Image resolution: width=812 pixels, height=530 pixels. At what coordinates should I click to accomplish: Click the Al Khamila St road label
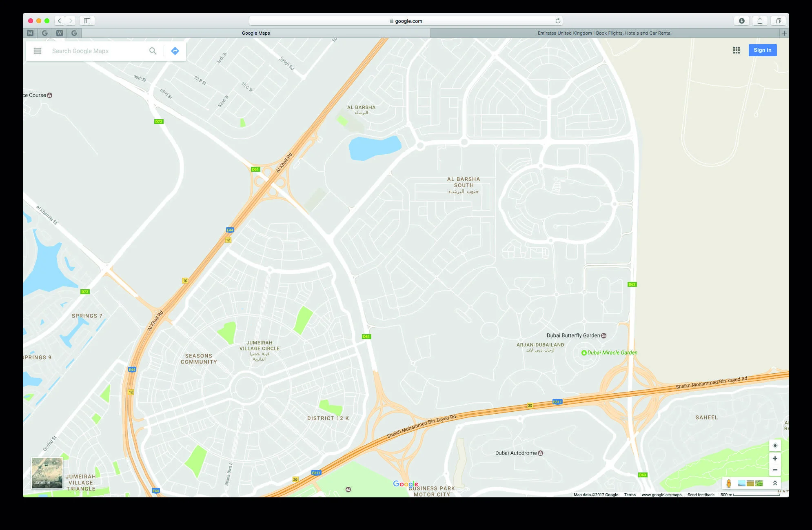point(47,215)
